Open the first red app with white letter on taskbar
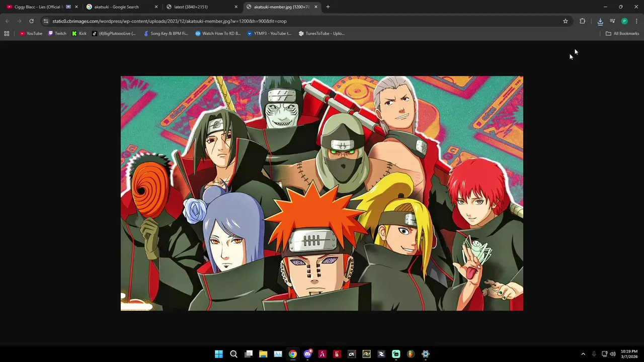 click(322, 354)
